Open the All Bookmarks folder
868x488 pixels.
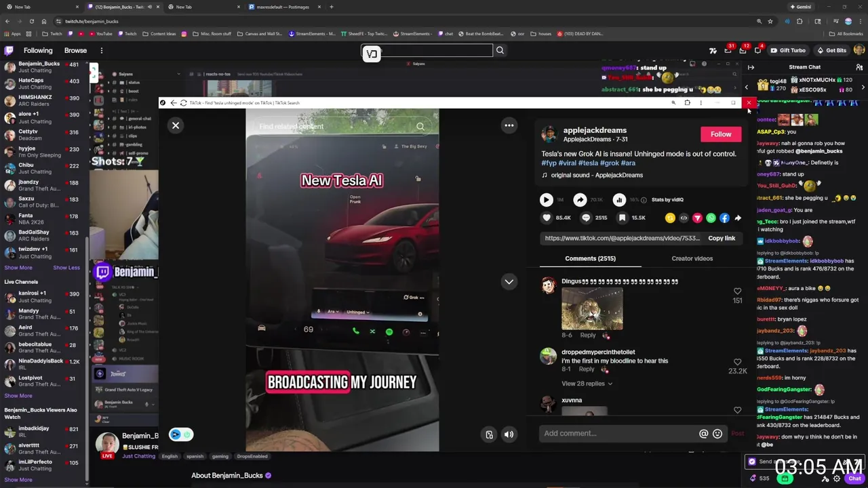click(x=846, y=34)
